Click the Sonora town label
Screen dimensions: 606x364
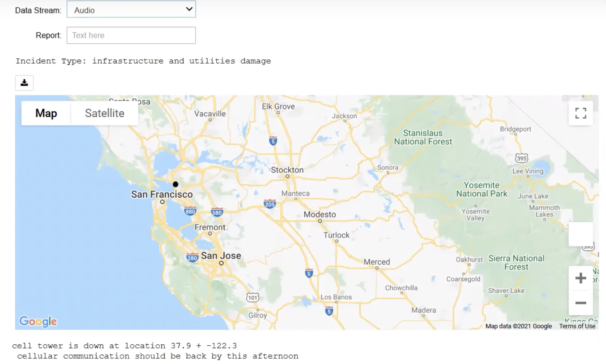(388, 167)
